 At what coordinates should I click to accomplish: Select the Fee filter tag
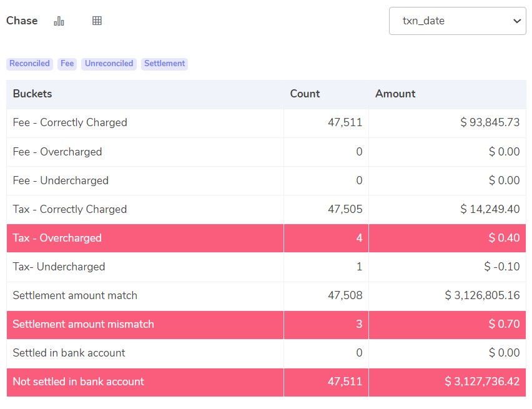pyautogui.click(x=67, y=64)
